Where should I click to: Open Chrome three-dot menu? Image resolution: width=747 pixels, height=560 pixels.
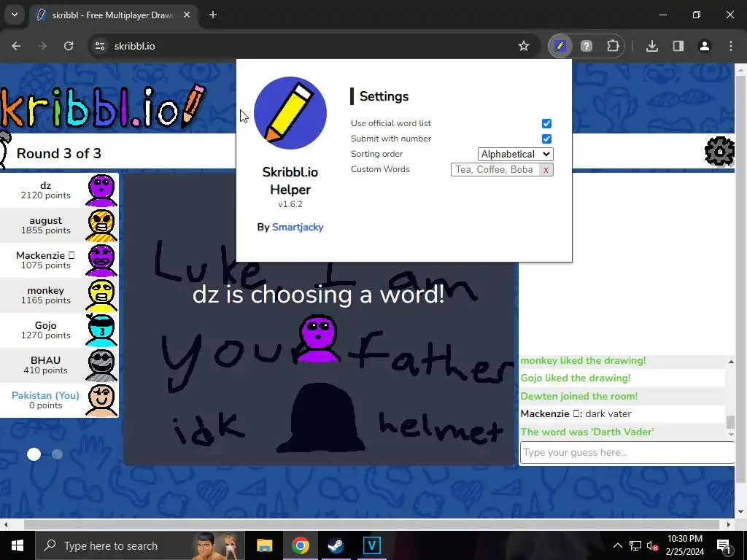(x=730, y=46)
